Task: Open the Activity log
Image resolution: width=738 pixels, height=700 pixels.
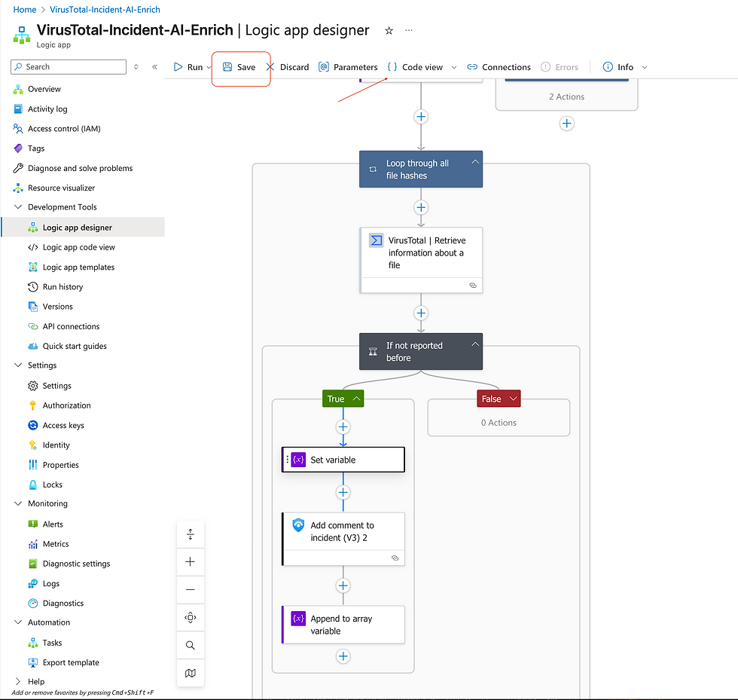Action: click(x=47, y=109)
